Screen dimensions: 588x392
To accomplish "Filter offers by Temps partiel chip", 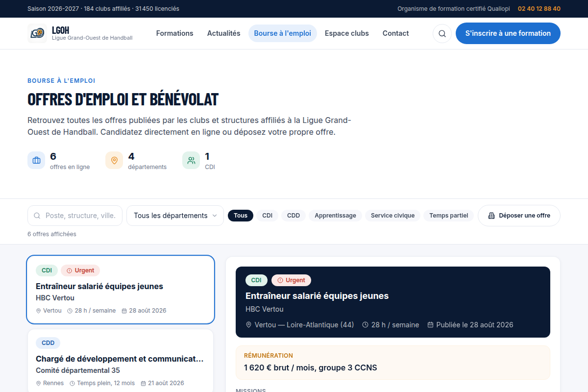I will 449,216.
